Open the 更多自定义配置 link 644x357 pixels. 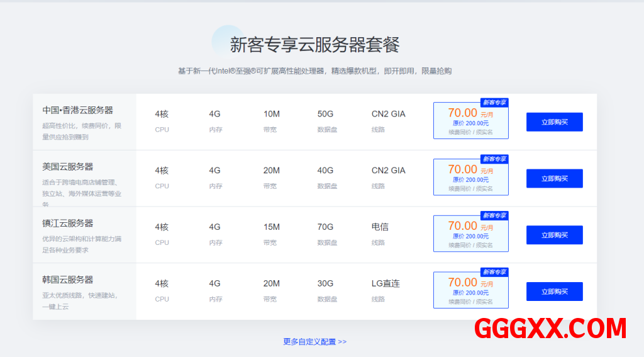click(x=314, y=342)
